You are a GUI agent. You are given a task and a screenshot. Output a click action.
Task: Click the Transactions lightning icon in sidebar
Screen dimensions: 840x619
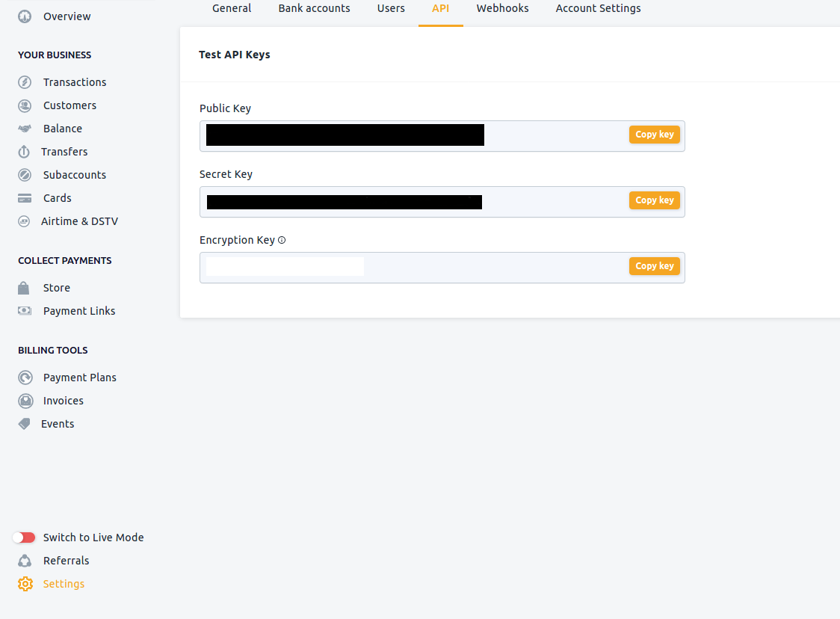click(x=25, y=82)
